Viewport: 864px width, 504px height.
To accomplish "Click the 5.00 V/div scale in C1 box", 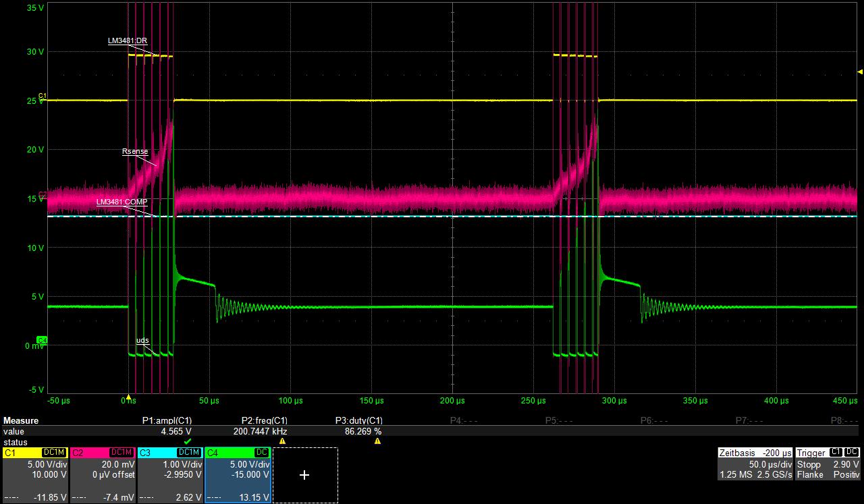I will tap(47, 464).
